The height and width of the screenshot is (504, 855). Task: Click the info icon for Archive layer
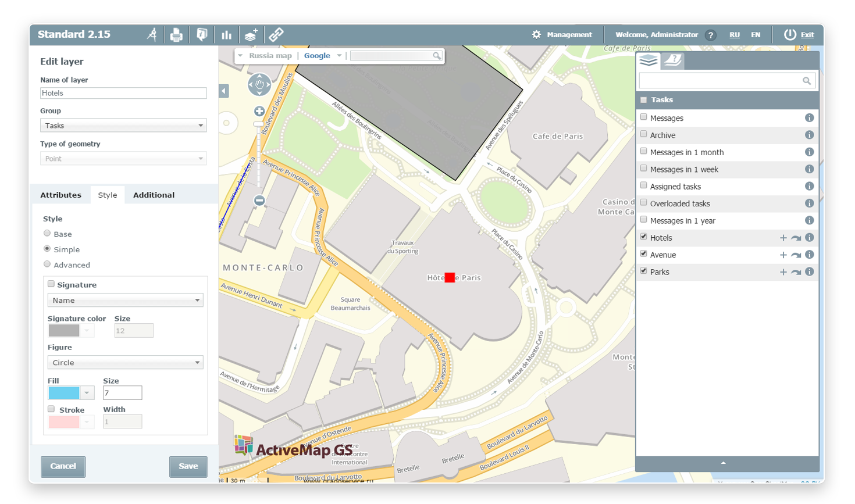click(809, 135)
